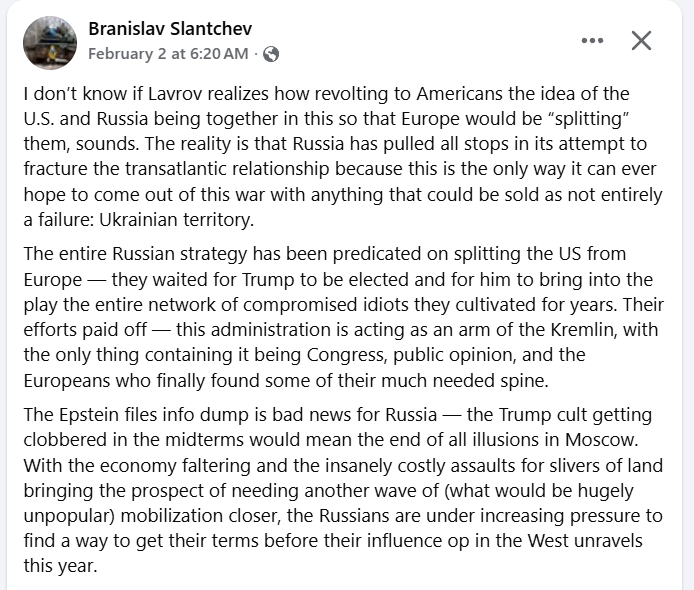The image size is (694, 590).
Task: Click the words "The entire Russian strategy"
Action: pos(128,254)
